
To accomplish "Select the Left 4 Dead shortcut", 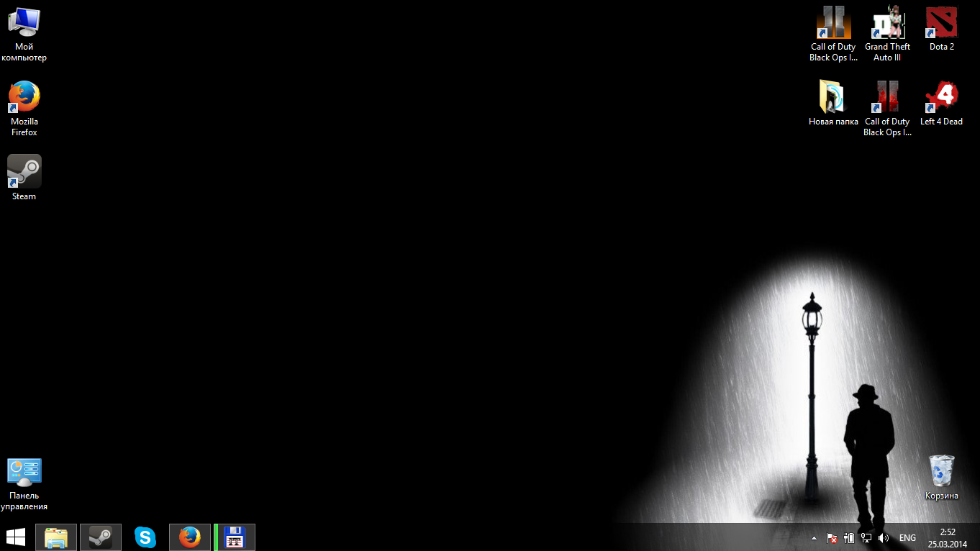I will coord(941,103).
